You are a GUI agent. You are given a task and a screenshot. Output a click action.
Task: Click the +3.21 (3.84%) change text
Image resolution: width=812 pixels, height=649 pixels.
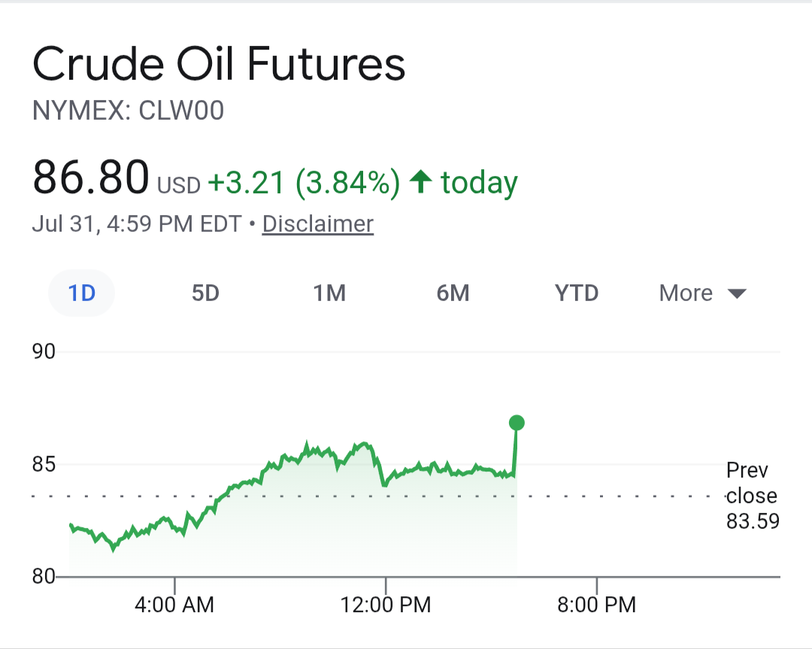pyautogui.click(x=304, y=182)
